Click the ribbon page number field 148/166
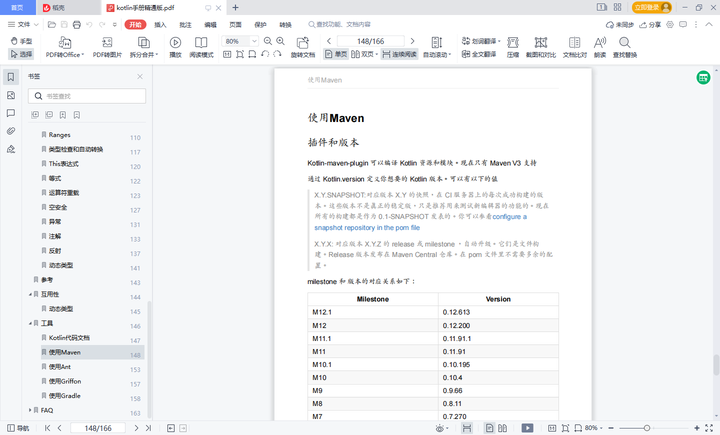The height and width of the screenshot is (435, 720). click(371, 41)
